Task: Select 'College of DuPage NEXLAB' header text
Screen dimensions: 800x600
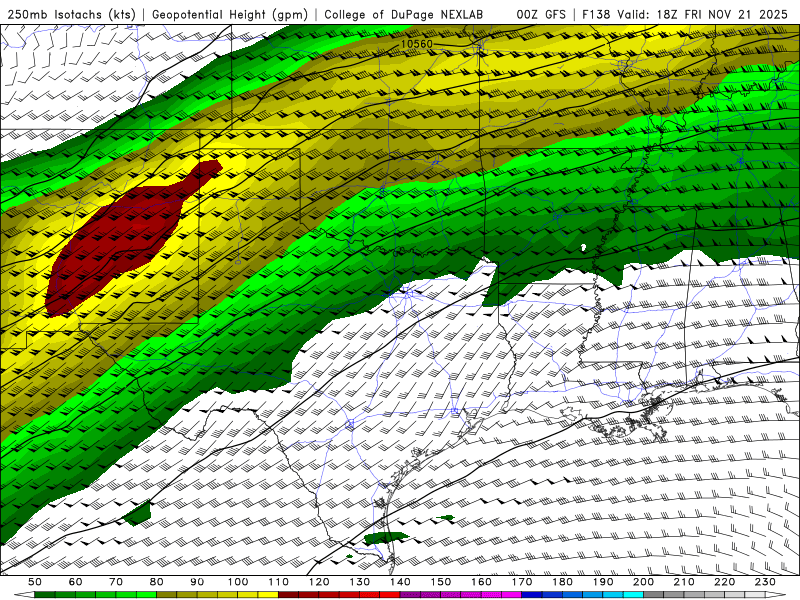Action: coord(404,14)
